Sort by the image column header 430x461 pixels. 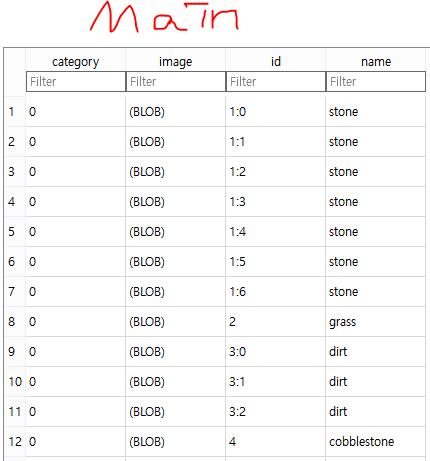point(176,61)
